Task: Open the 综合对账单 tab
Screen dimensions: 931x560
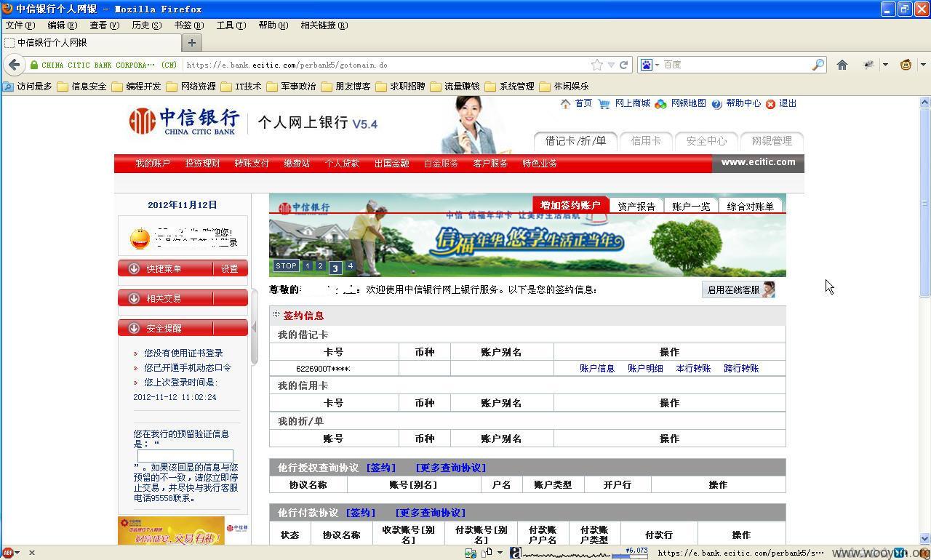Action: tap(750, 206)
